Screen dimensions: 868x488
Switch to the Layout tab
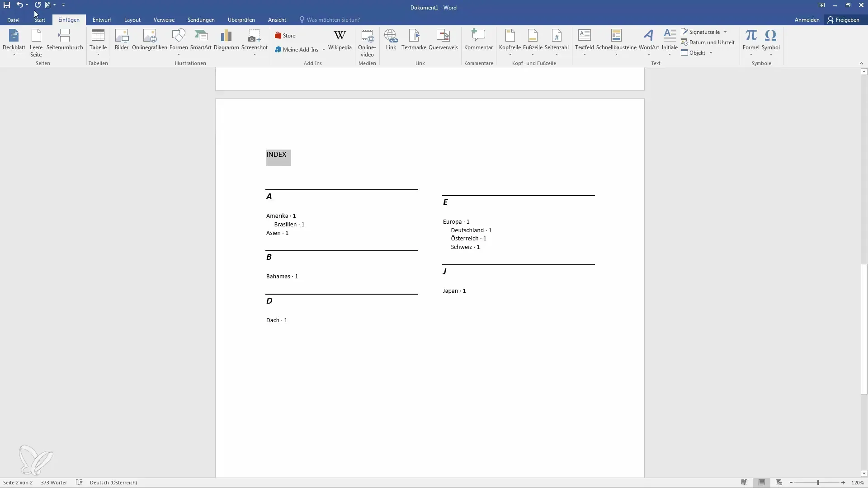[132, 20]
